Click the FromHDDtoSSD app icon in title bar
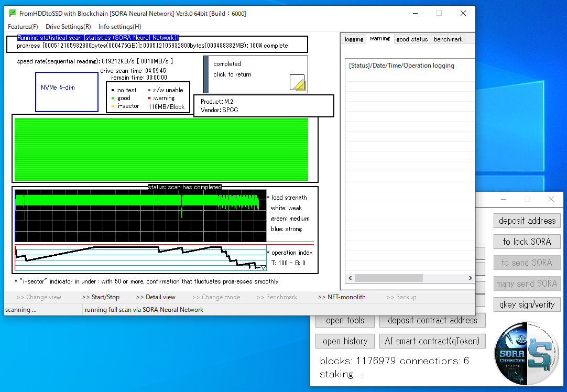Viewport: 567px width, 392px height. click(13, 14)
